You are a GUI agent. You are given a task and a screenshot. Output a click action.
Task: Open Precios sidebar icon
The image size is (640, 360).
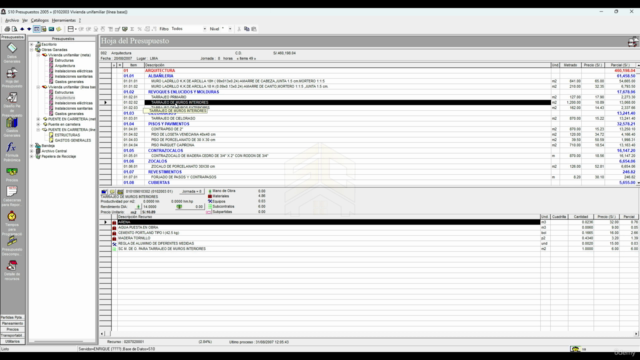12,174
